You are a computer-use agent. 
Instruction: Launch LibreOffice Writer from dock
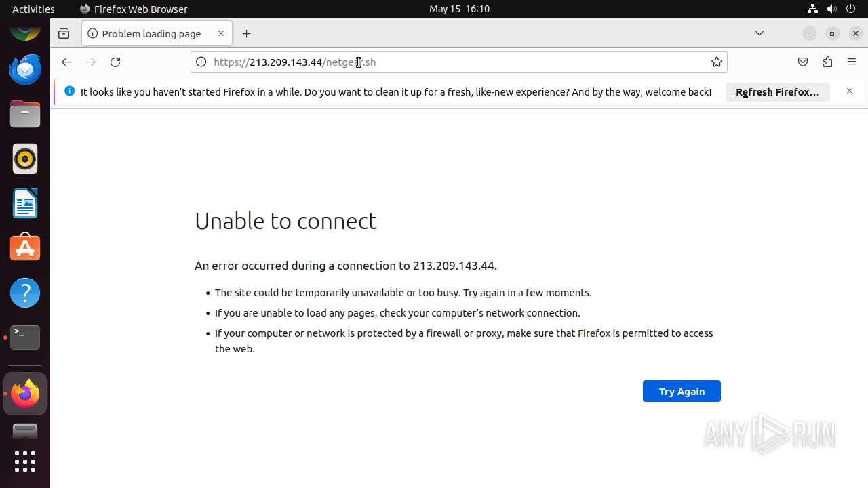pos(25,203)
